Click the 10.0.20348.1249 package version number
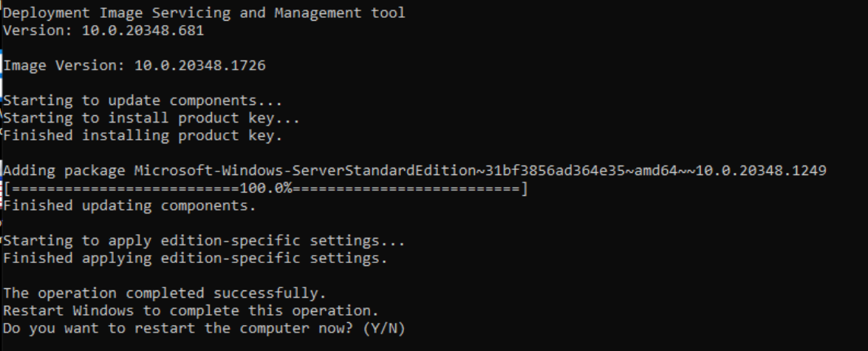This screenshot has height=351, width=868. (x=761, y=171)
